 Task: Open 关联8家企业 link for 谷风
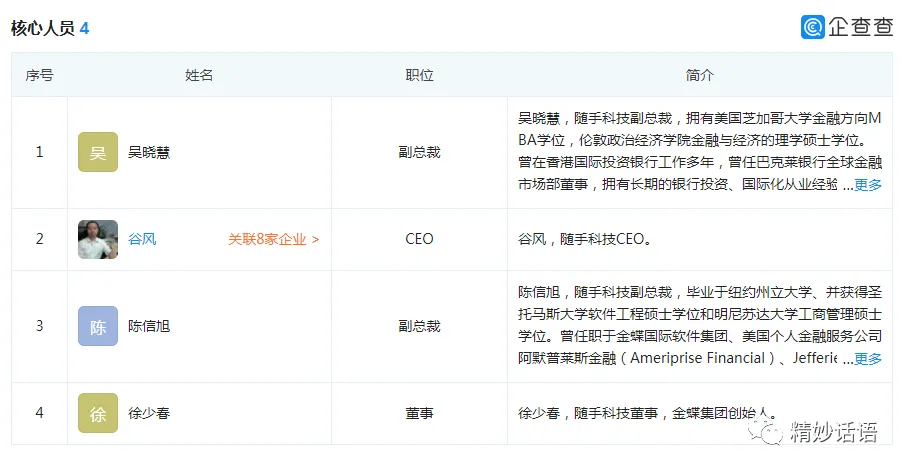pyautogui.click(x=273, y=239)
